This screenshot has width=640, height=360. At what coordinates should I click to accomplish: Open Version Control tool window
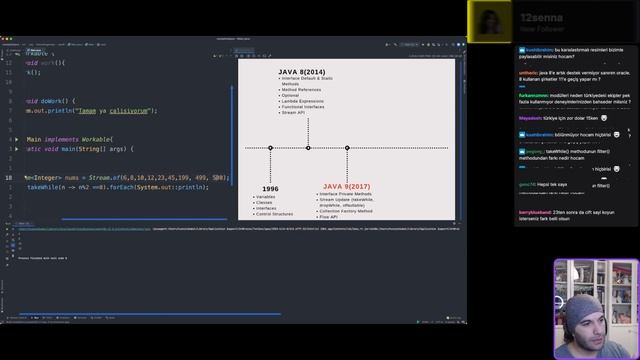(17, 318)
